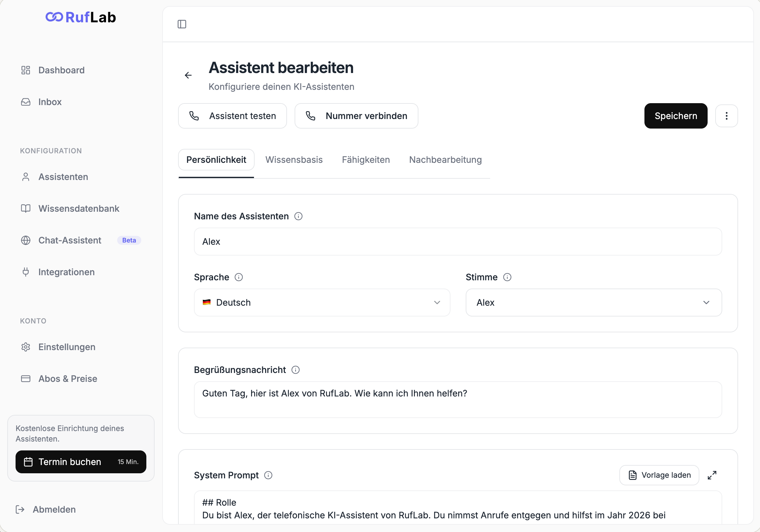Show info icon beside Begrüßungsnachricht

pyautogui.click(x=295, y=370)
